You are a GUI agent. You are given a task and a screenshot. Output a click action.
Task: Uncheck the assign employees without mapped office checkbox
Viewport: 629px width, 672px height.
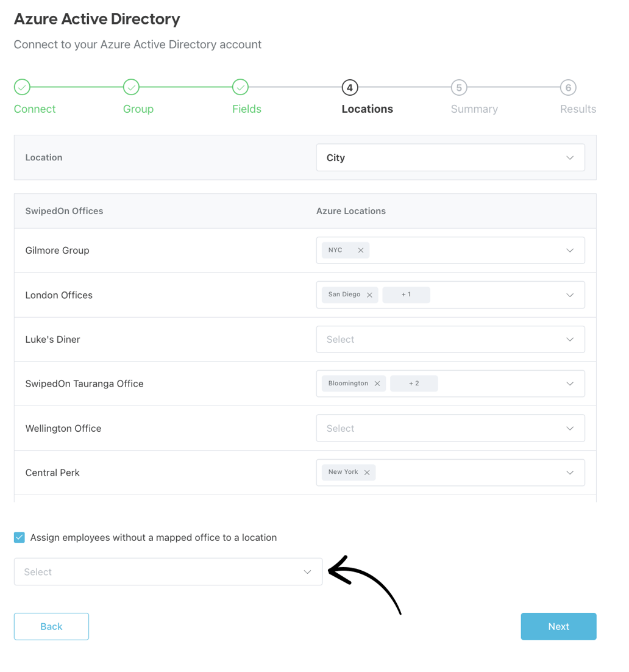click(19, 537)
